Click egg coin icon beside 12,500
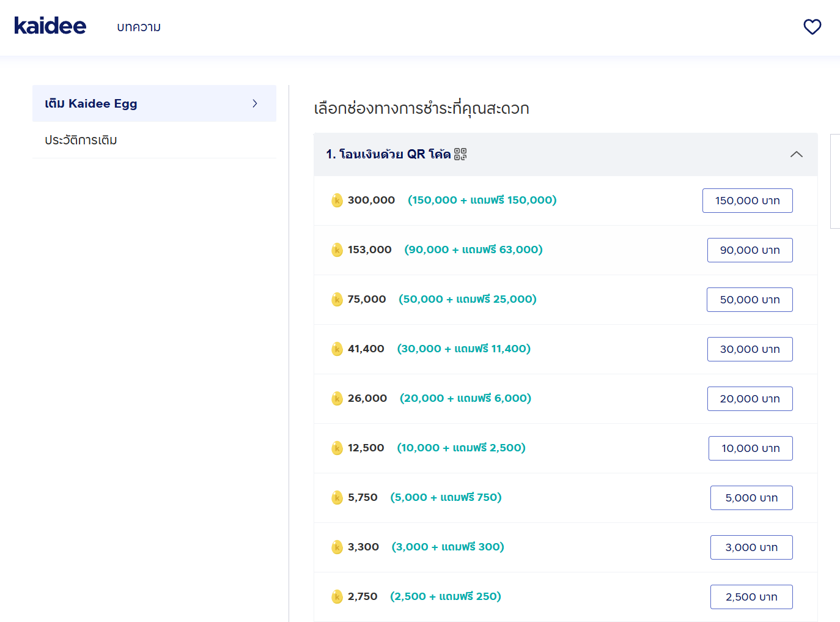 337,448
